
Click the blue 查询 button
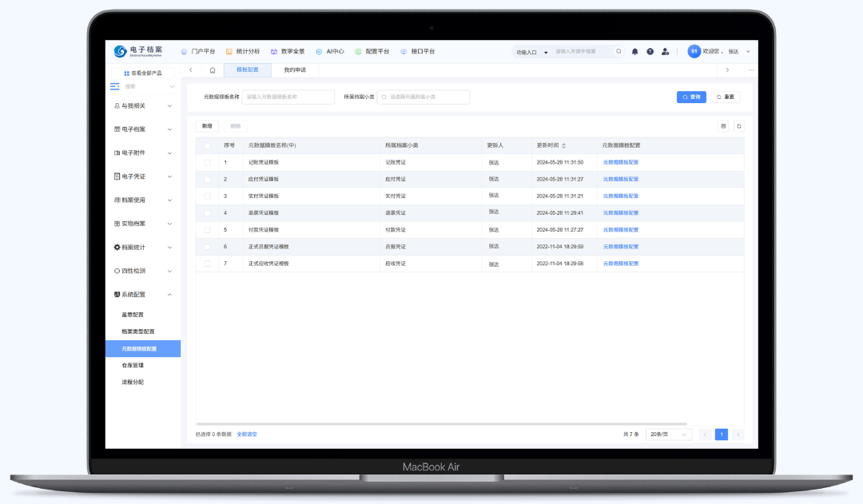tap(691, 97)
